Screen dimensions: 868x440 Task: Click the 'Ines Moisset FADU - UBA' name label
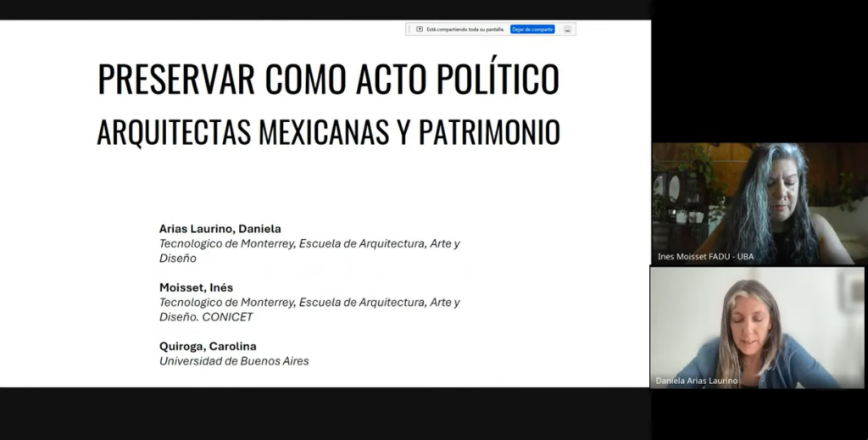click(705, 257)
